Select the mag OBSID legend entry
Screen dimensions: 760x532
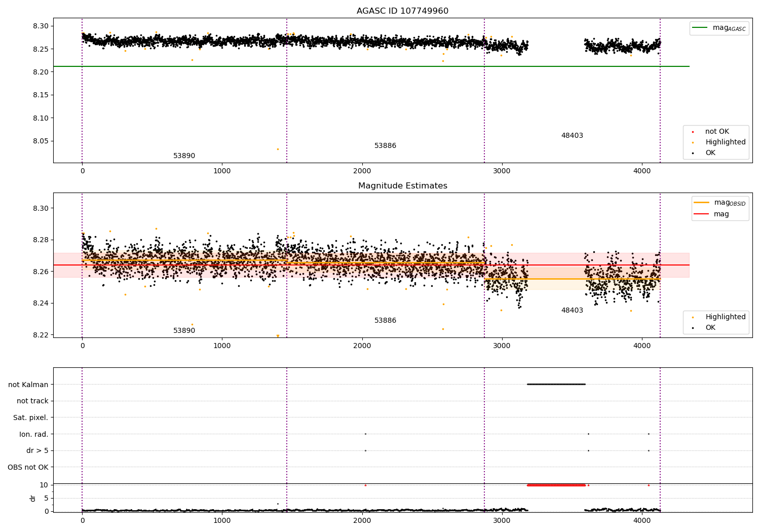(x=719, y=203)
